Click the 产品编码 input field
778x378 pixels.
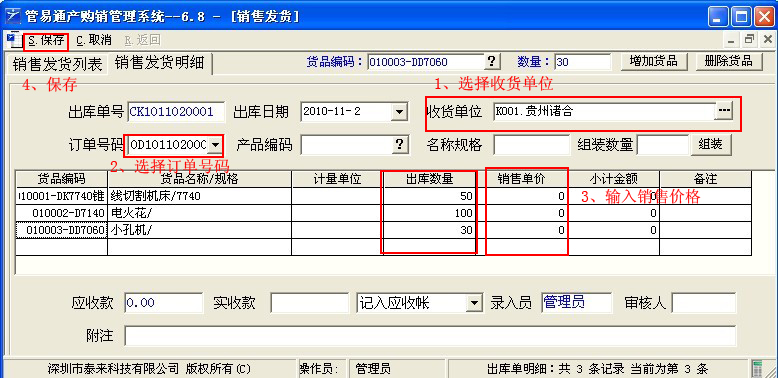point(347,144)
